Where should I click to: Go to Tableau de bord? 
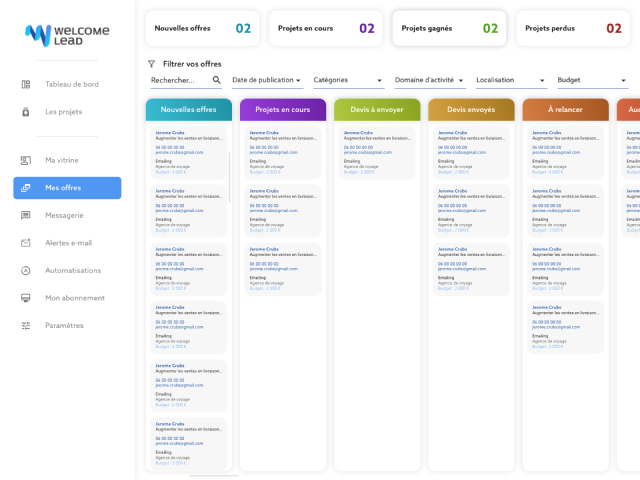72,84
